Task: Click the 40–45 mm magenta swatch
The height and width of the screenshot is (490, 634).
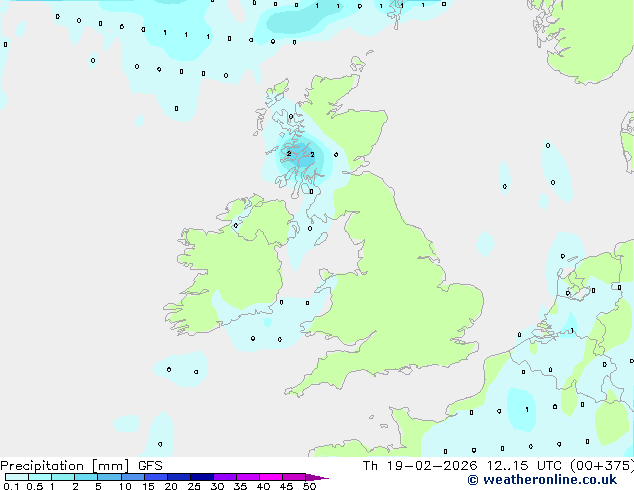Action: point(271,477)
